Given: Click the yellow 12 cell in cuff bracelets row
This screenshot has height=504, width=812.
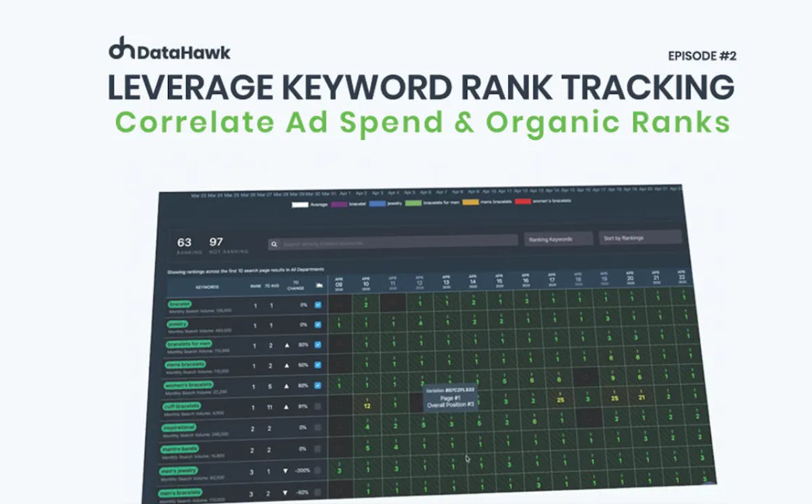Looking at the screenshot, I should (x=367, y=405).
